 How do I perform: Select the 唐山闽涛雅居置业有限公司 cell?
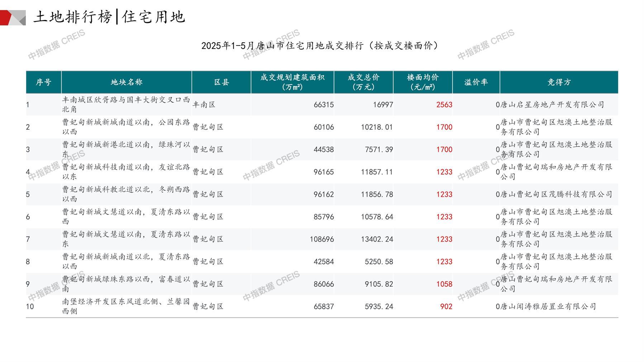click(548, 306)
